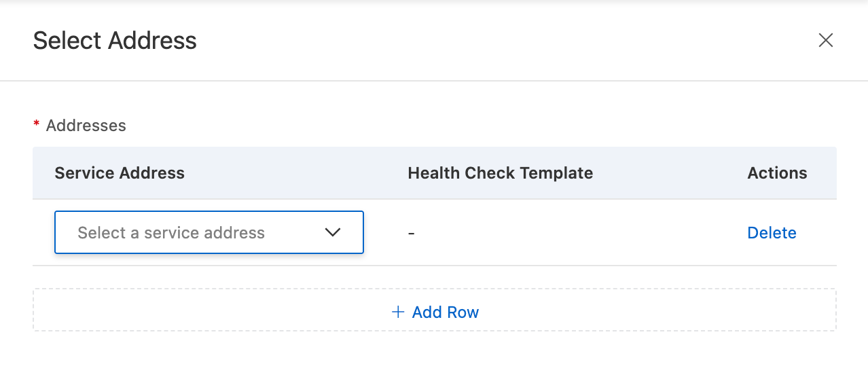Close the Select Address dialog
Image resolution: width=868 pixels, height=379 pixels.
tap(825, 40)
